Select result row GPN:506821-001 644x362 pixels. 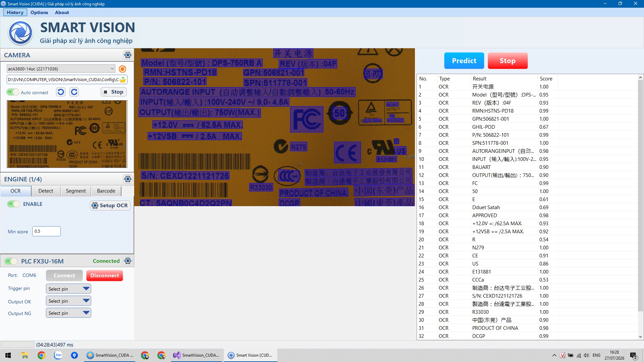[x=527, y=119]
